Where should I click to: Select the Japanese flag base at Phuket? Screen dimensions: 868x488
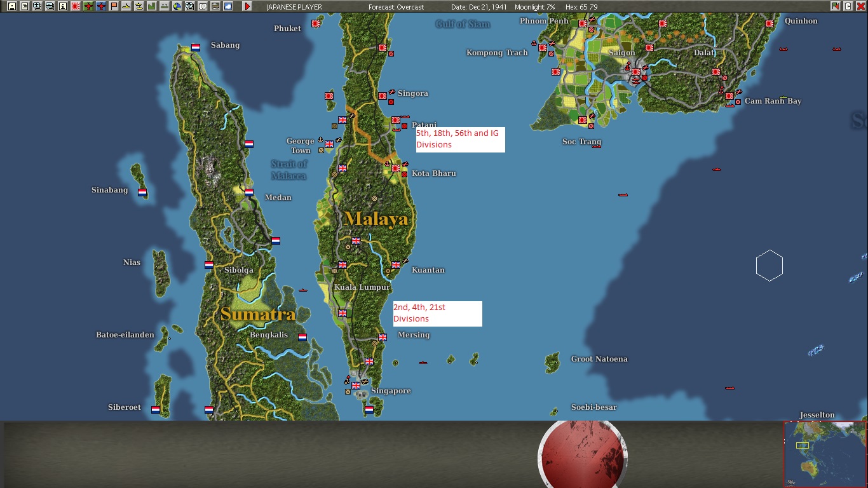pyautogui.click(x=316, y=24)
